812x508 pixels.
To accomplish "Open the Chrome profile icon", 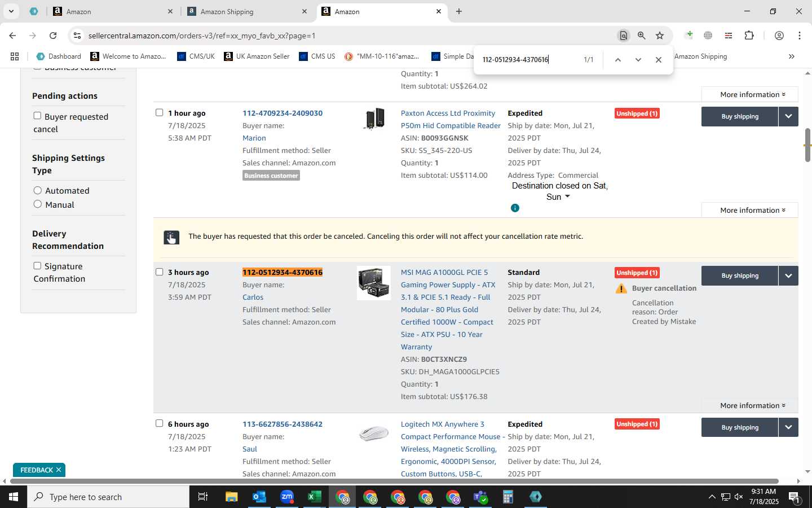I will pos(779,36).
